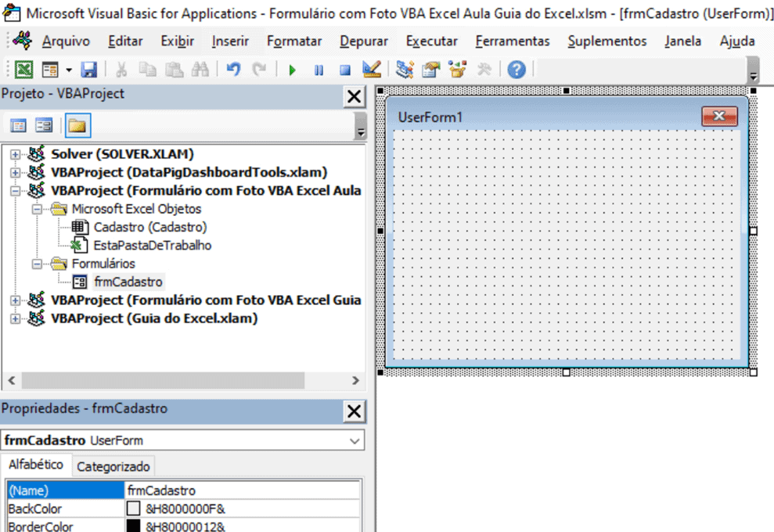Click the Paste clipboard icon
774x532 pixels.
174,70
